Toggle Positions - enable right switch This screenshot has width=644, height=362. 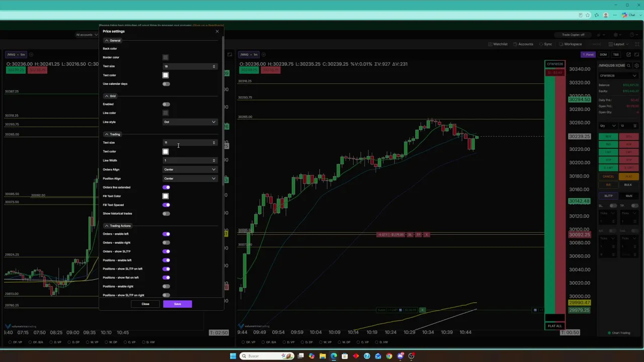pos(166,287)
